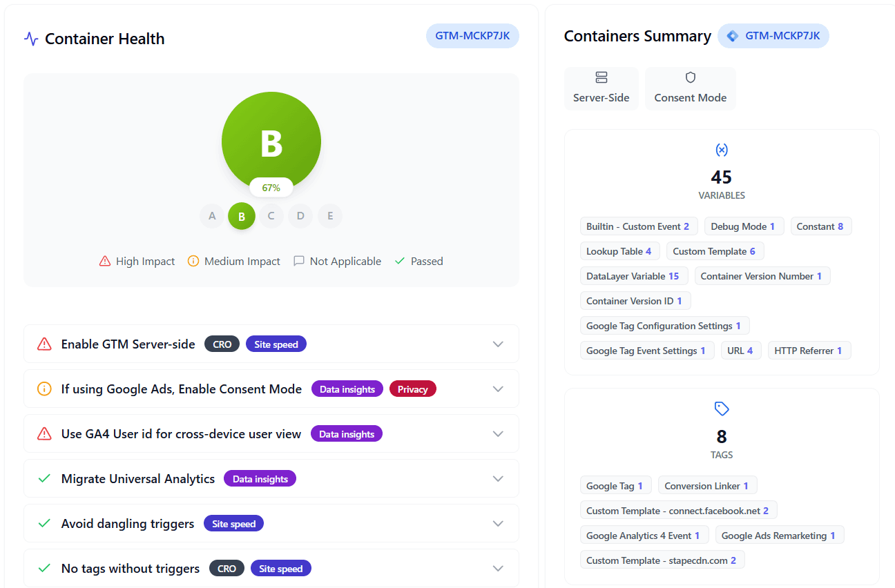The height and width of the screenshot is (588, 895).
Task: Click the red warning icon on GA4 User id row
Action: [x=44, y=433]
